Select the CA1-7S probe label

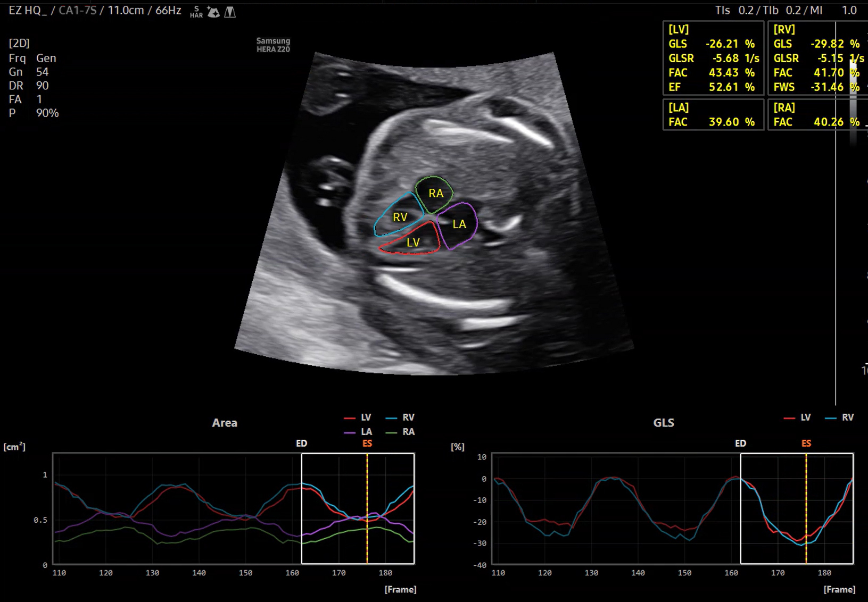(x=78, y=11)
